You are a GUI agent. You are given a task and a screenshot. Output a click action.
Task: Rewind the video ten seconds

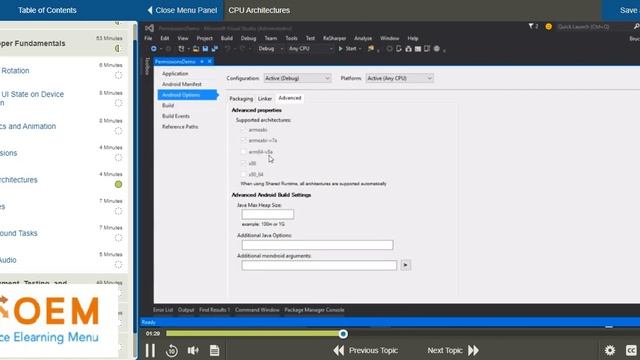pyautogui.click(x=172, y=350)
